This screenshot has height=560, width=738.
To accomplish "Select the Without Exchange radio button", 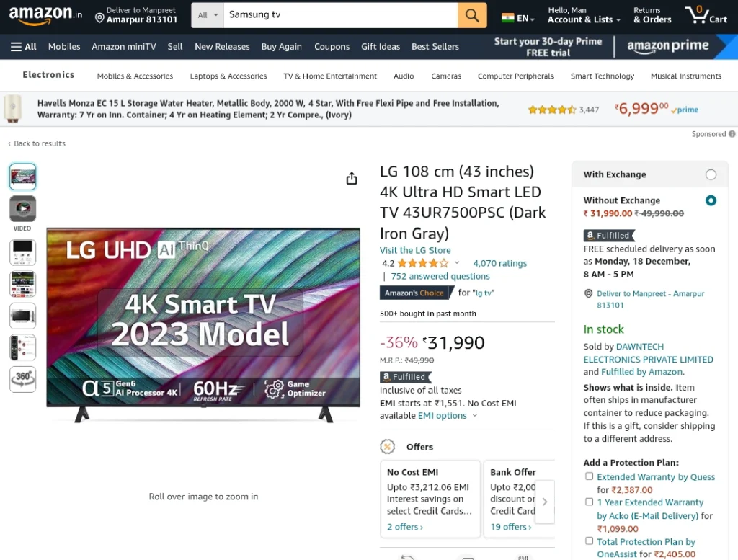I will click(711, 200).
